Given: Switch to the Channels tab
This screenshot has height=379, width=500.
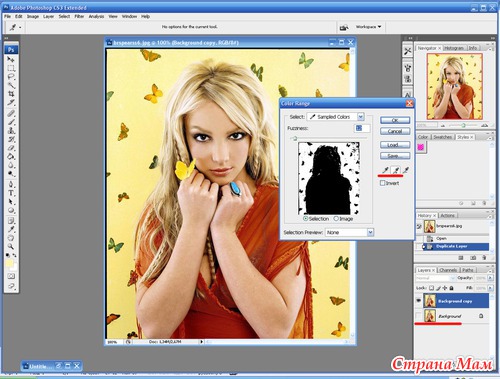Looking at the screenshot, I should click(x=448, y=270).
